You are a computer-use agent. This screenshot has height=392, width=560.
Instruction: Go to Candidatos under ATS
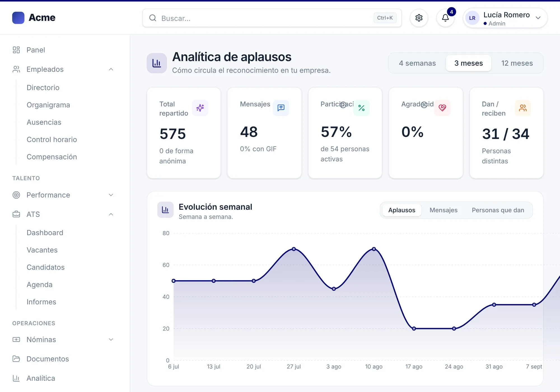[x=45, y=267]
